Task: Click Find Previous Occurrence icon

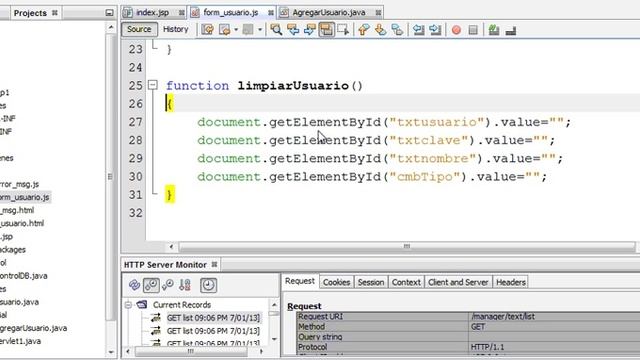Action: [293, 30]
